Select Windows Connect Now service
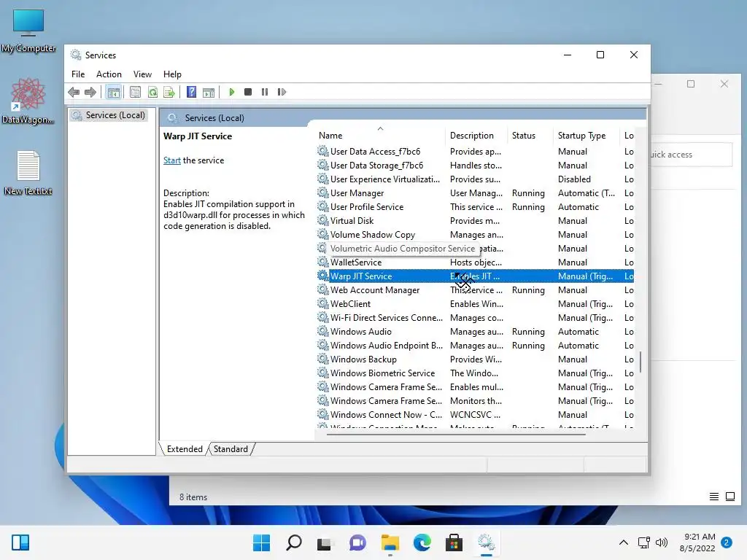This screenshot has width=747, height=560. click(x=474, y=415)
